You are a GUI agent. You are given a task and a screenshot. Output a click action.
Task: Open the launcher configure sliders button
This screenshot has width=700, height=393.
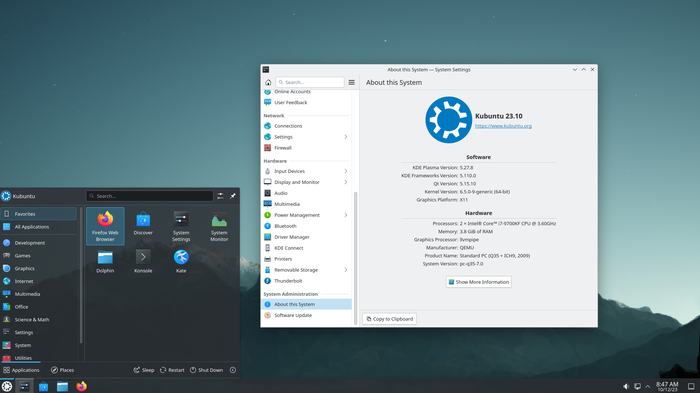tap(220, 196)
